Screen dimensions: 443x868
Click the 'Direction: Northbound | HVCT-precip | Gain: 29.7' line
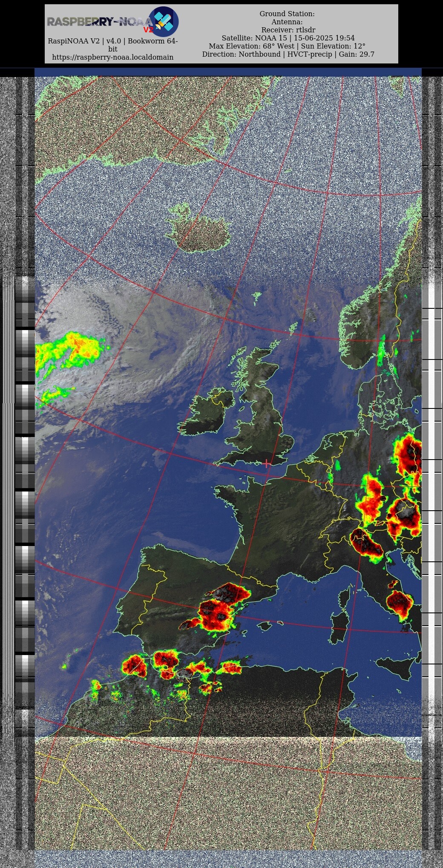coord(288,54)
